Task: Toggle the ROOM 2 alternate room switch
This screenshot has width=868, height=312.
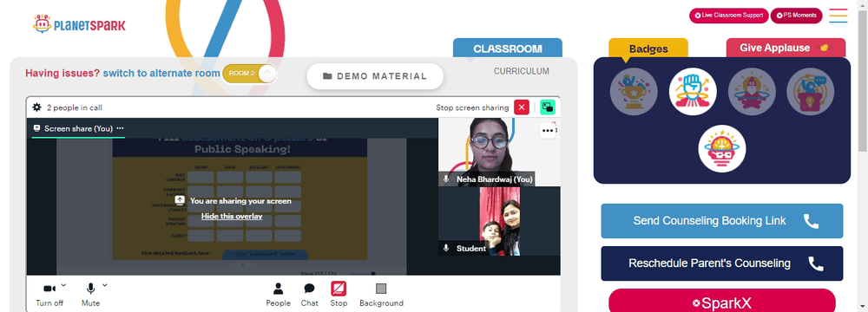Action: click(249, 74)
